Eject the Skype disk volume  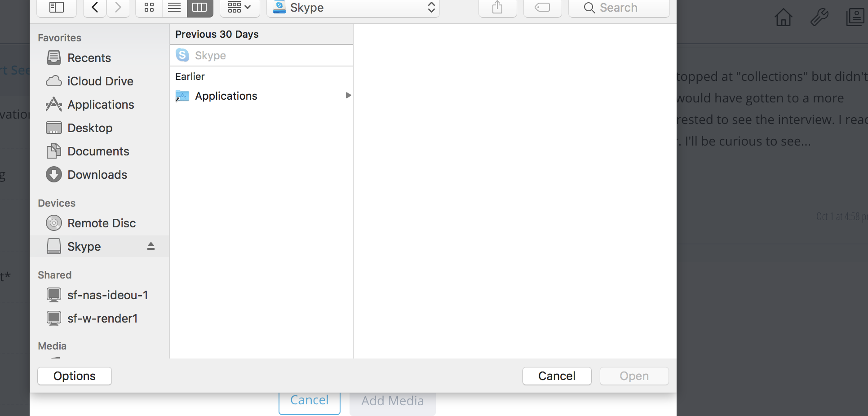[151, 246]
